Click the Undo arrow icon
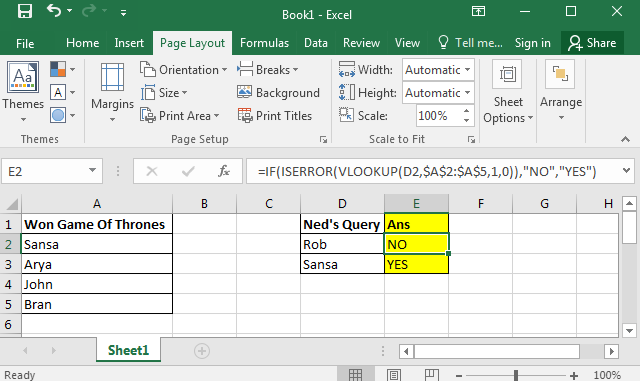The height and width of the screenshot is (381, 640). click(x=53, y=10)
